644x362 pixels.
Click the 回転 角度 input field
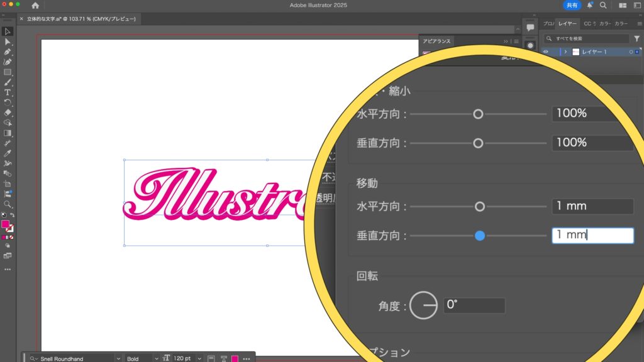[x=474, y=306]
